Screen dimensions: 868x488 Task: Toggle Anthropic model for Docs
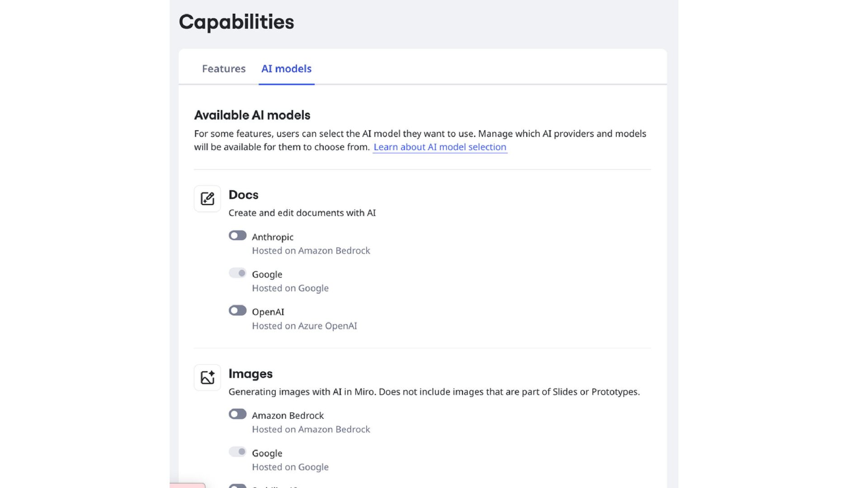click(x=237, y=235)
